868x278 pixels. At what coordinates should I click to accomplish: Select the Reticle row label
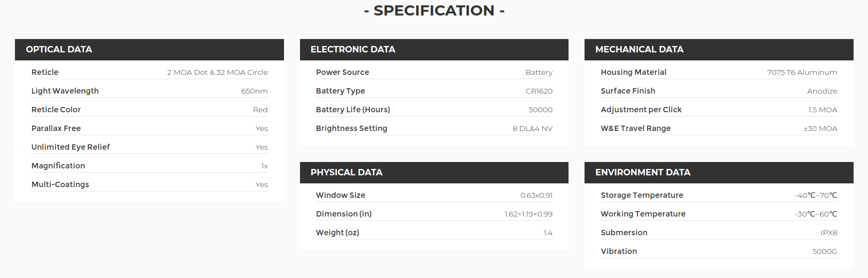click(x=45, y=72)
